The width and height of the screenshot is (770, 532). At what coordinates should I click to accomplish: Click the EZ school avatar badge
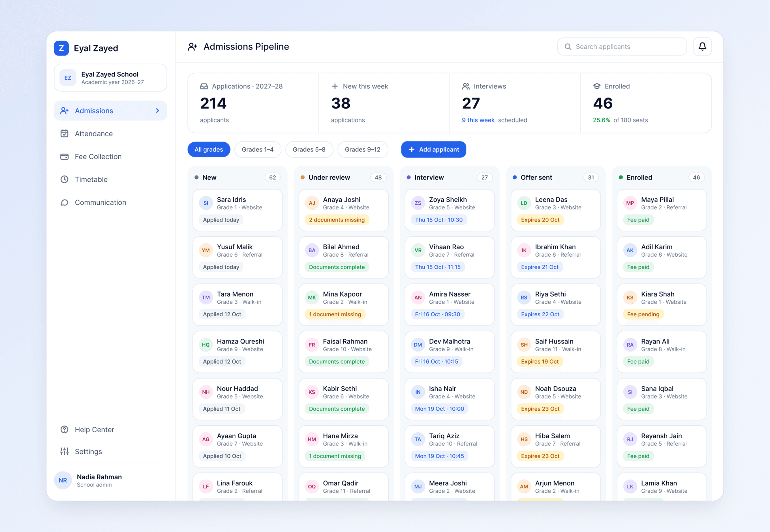point(68,78)
